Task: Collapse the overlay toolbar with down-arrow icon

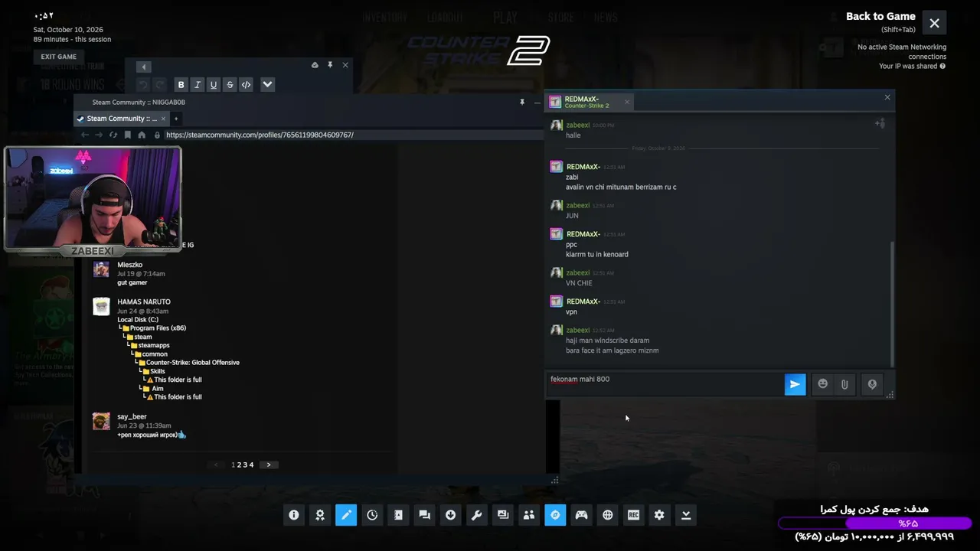Action: point(686,515)
